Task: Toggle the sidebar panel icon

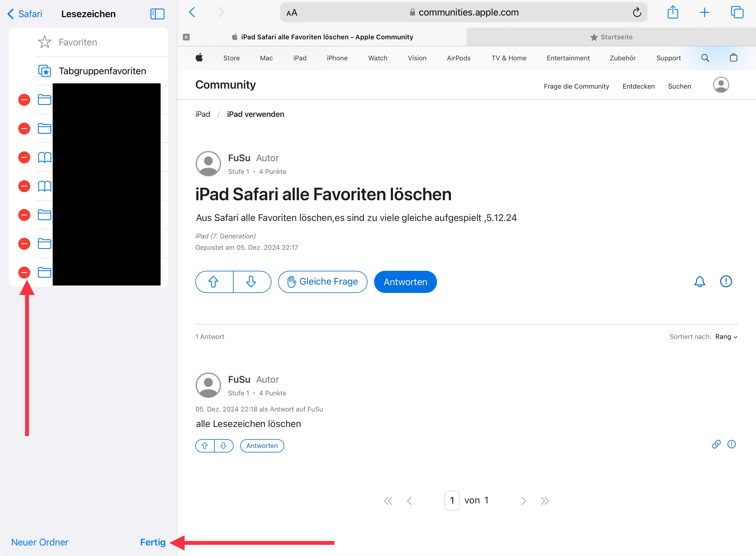Action: coord(157,14)
